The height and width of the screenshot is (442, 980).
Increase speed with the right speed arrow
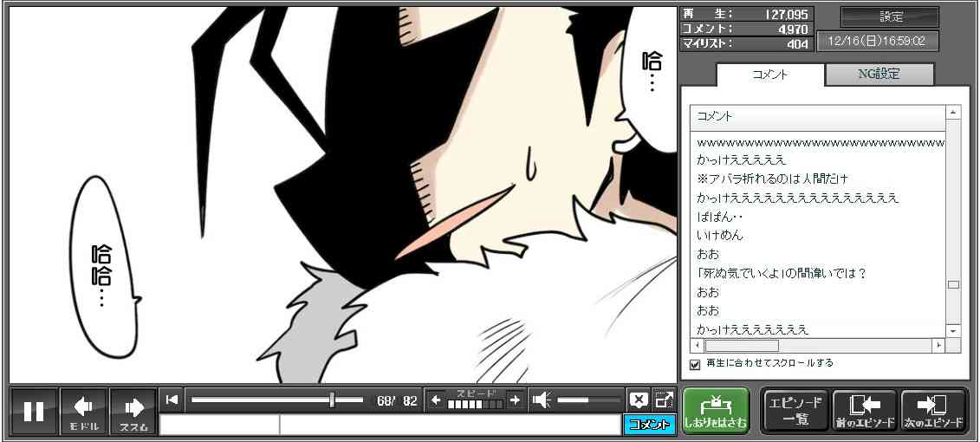click(515, 400)
